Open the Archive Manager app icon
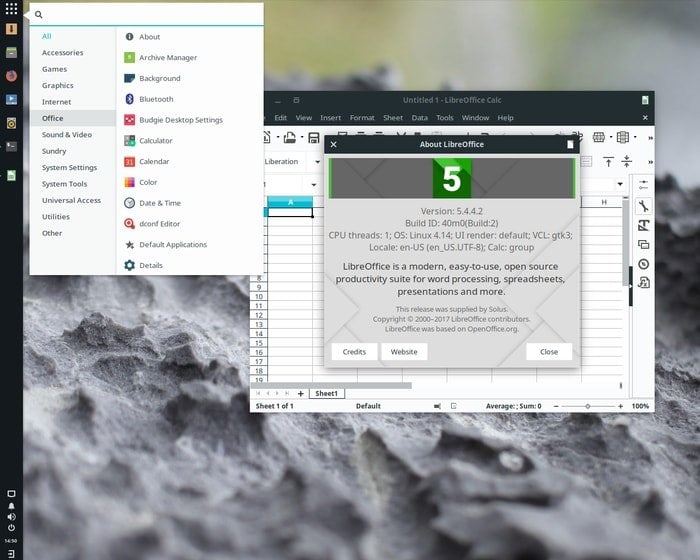This screenshot has width=700, height=560. click(129, 57)
